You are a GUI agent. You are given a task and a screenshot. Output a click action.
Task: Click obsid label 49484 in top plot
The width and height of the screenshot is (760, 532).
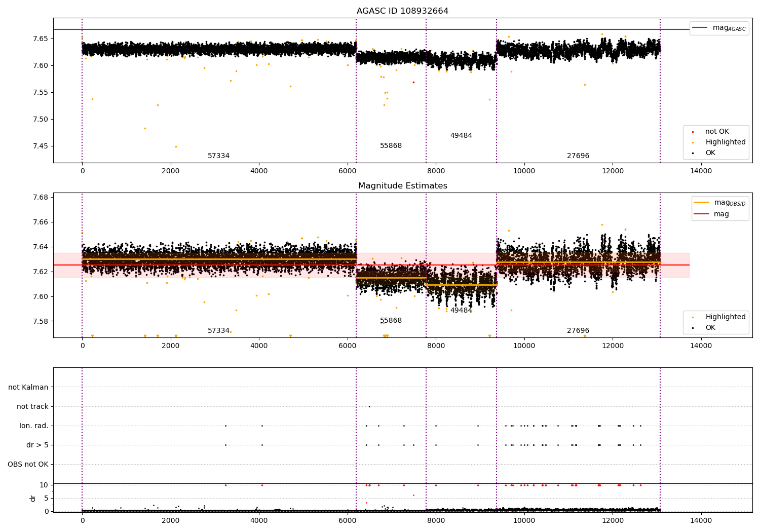[x=461, y=136]
